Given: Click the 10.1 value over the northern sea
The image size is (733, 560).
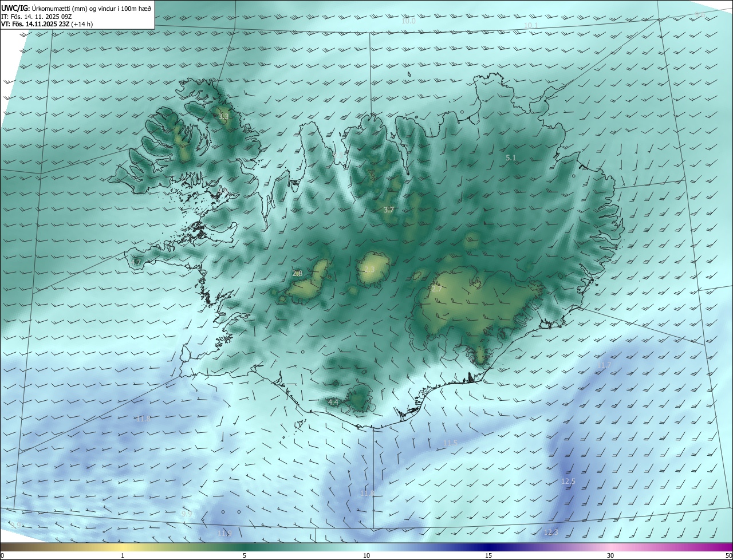Looking at the screenshot, I should pos(531,26).
